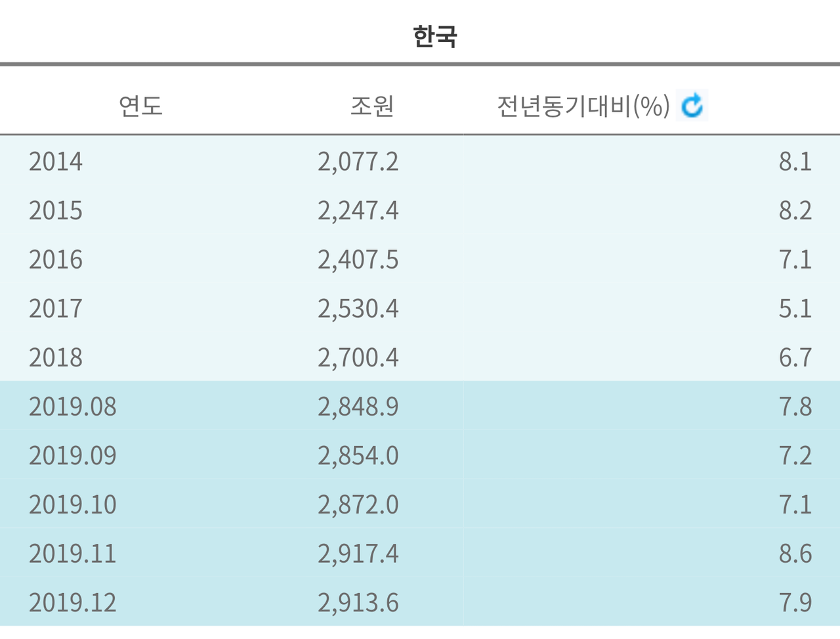
Task: Click the 2018 value 2,700.4
Action: click(358, 358)
